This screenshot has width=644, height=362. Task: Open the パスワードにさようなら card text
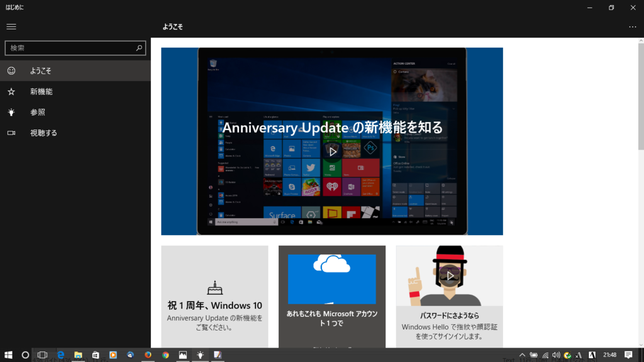[449, 315]
